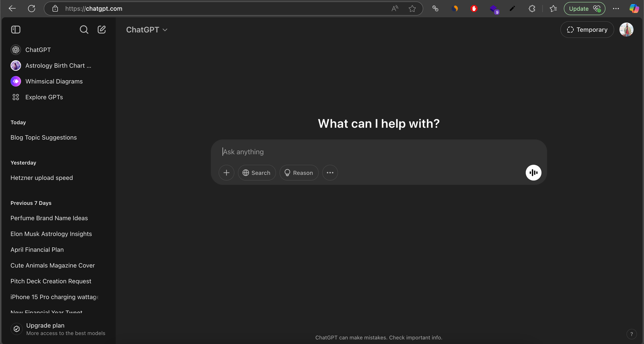The height and width of the screenshot is (344, 644).
Task: Enable the Search web toggle
Action: [x=257, y=173]
